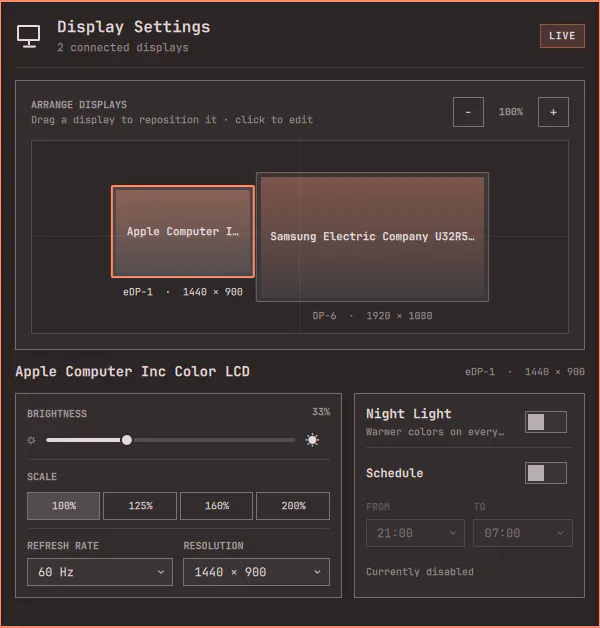
Task: Toggle the Schedule switch
Action: (546, 473)
